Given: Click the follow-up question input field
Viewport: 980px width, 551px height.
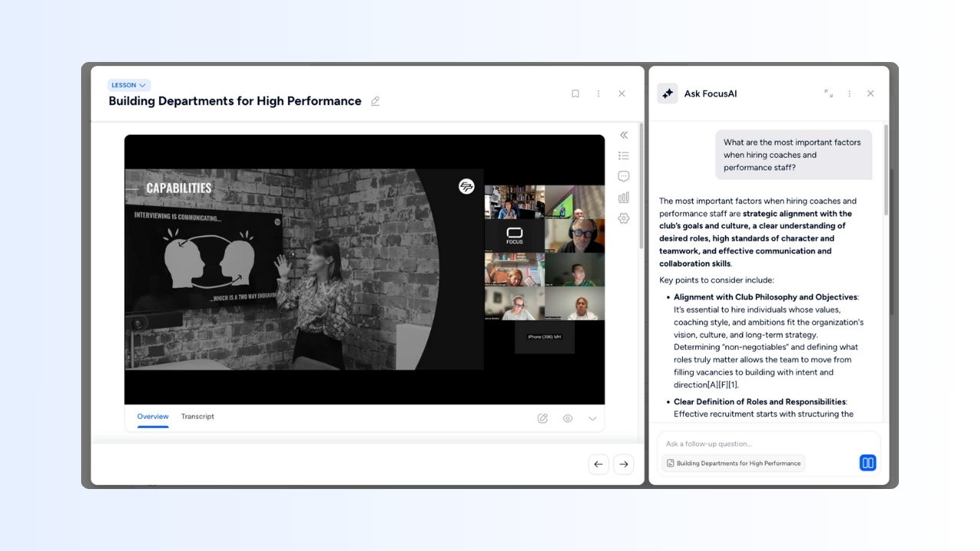Looking at the screenshot, I should (x=766, y=444).
